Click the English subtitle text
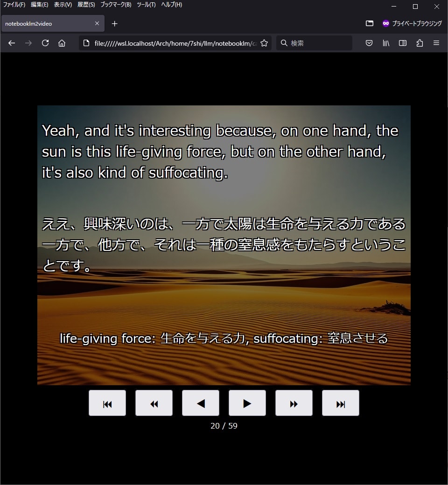 tap(220, 152)
